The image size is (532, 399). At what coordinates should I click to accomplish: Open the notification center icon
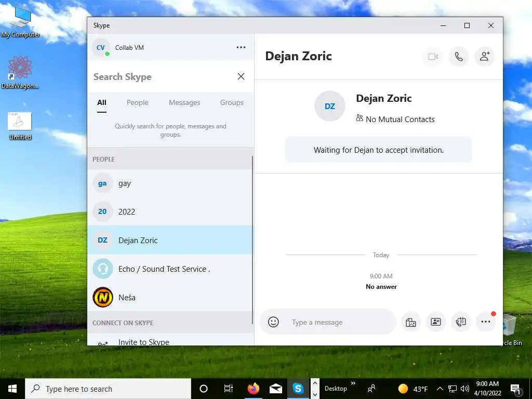(x=516, y=389)
